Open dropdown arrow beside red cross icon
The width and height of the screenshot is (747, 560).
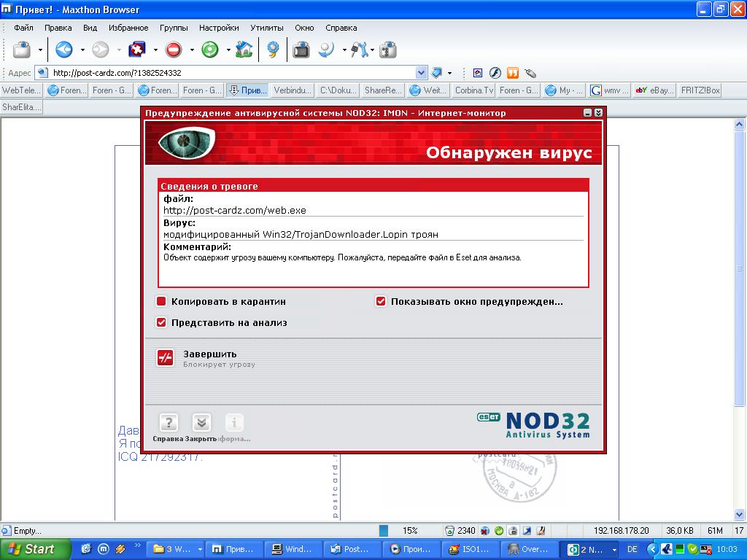pyautogui.click(x=155, y=50)
